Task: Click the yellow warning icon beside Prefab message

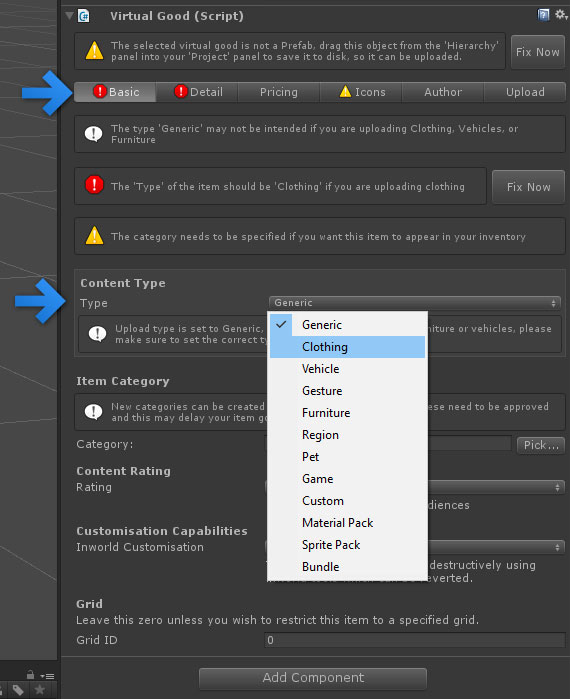Action: [x=94, y=50]
